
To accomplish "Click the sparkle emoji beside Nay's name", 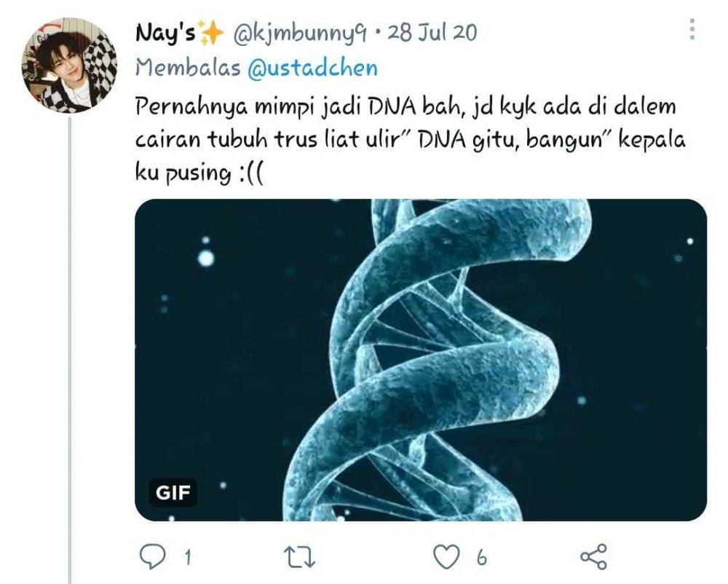I will click(210, 32).
